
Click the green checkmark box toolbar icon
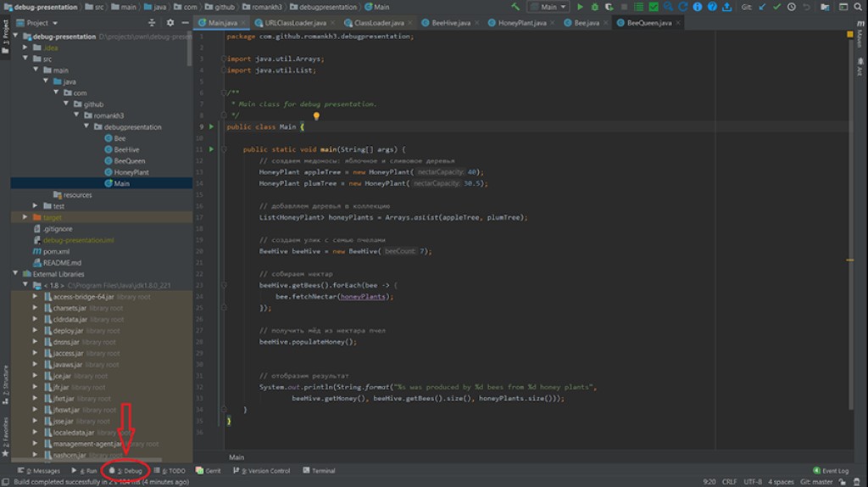click(x=654, y=7)
